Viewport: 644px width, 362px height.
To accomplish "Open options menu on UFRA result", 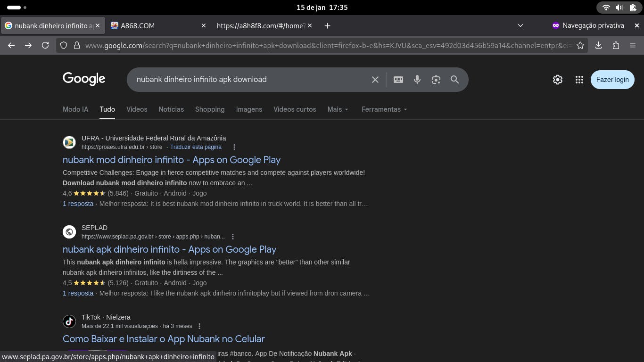I will pos(234,147).
